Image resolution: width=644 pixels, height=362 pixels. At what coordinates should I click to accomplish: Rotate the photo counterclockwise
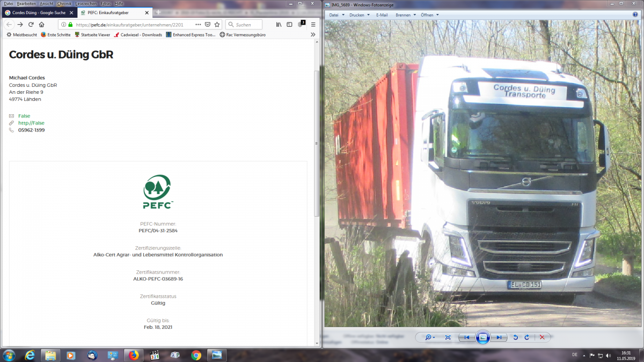click(x=516, y=337)
